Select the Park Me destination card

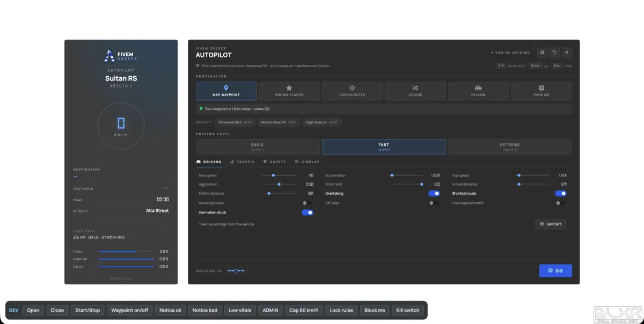point(541,91)
